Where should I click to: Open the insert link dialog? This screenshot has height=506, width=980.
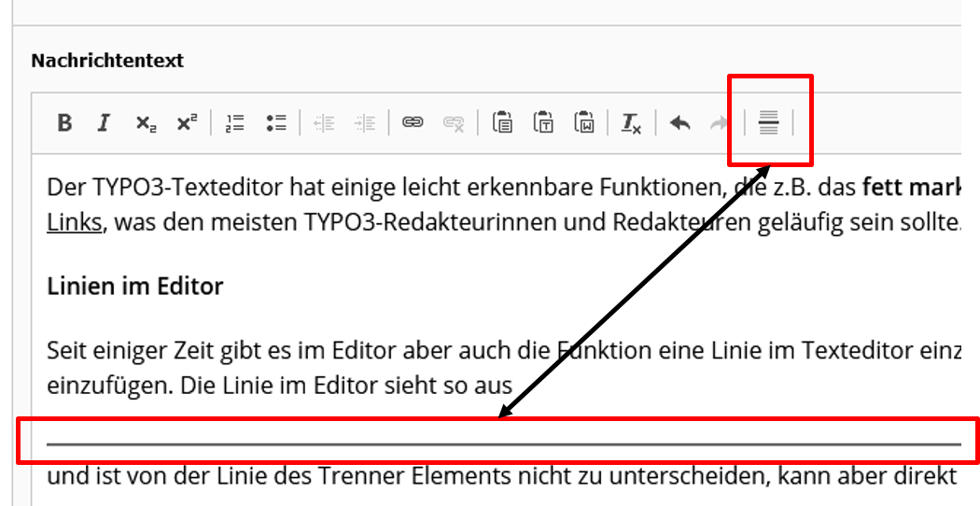pos(413,122)
